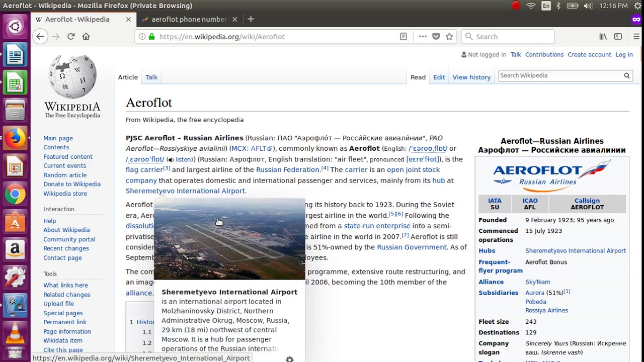
Task: Click Wikipedia search magnifier icon
Action: click(627, 75)
